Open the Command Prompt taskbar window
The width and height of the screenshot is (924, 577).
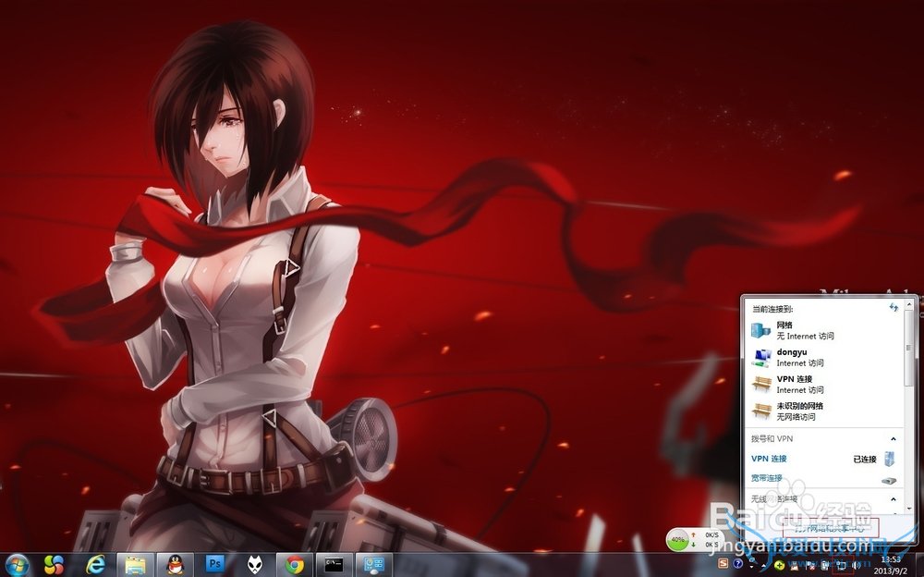pyautogui.click(x=334, y=565)
